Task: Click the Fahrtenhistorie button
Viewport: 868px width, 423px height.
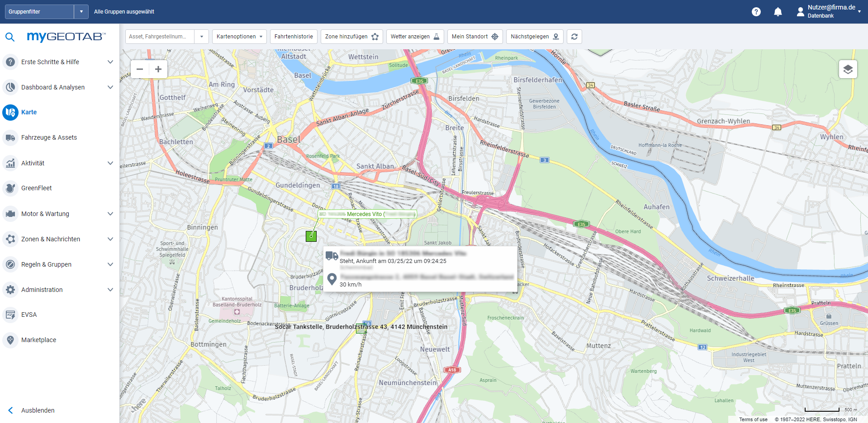Action: [293, 37]
